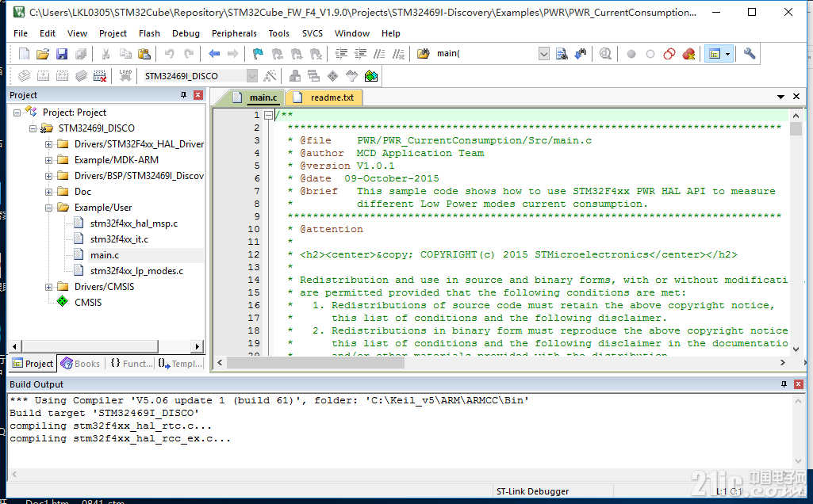Expand the Drivers/STM32F4xx_HAL_Driver folder
This screenshot has height=504, width=813.
(48, 144)
